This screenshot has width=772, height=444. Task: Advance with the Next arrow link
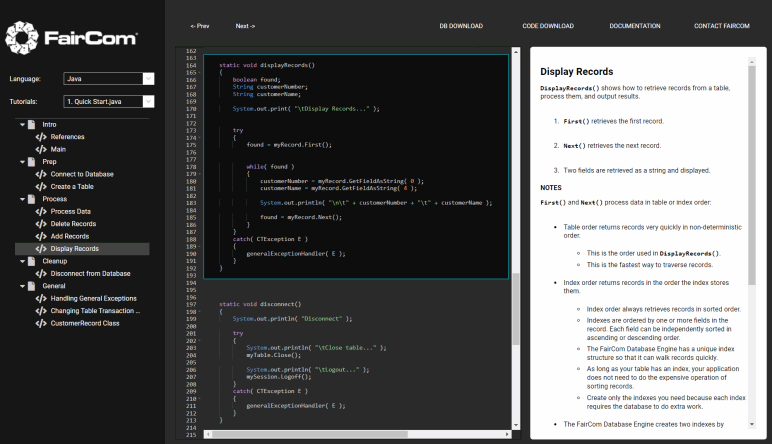(245, 26)
